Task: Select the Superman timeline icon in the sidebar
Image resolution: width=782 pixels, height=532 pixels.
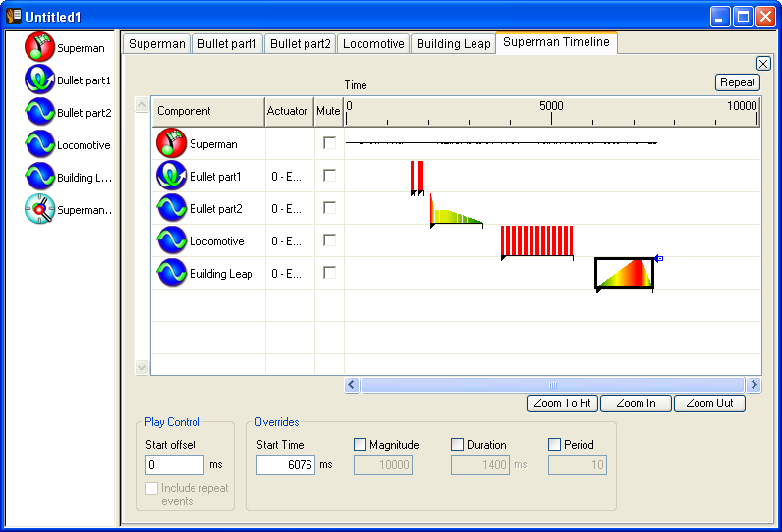Action: (x=39, y=209)
